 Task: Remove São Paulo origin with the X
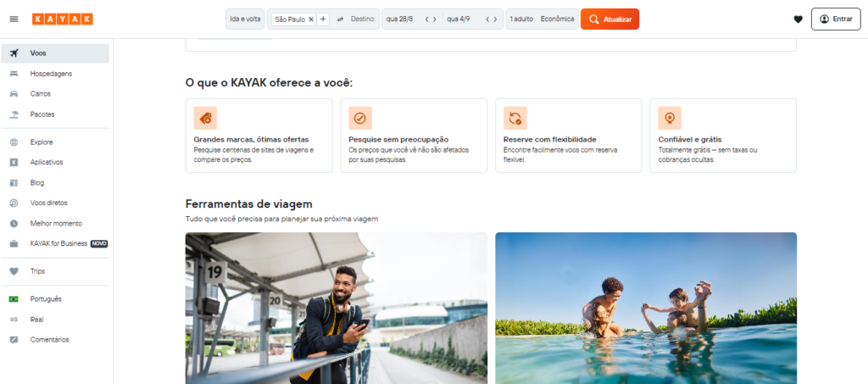point(311,19)
